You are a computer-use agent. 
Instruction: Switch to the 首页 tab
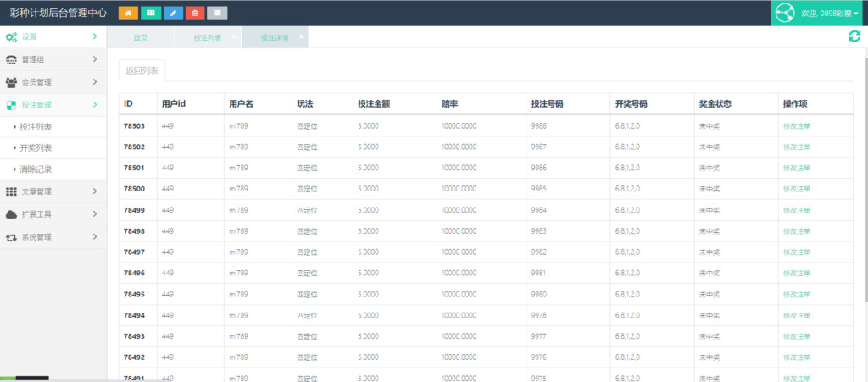(x=140, y=38)
